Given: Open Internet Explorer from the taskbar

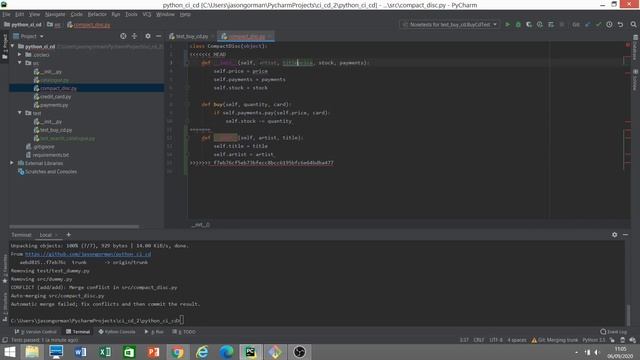Looking at the screenshot, I should pos(202,352).
